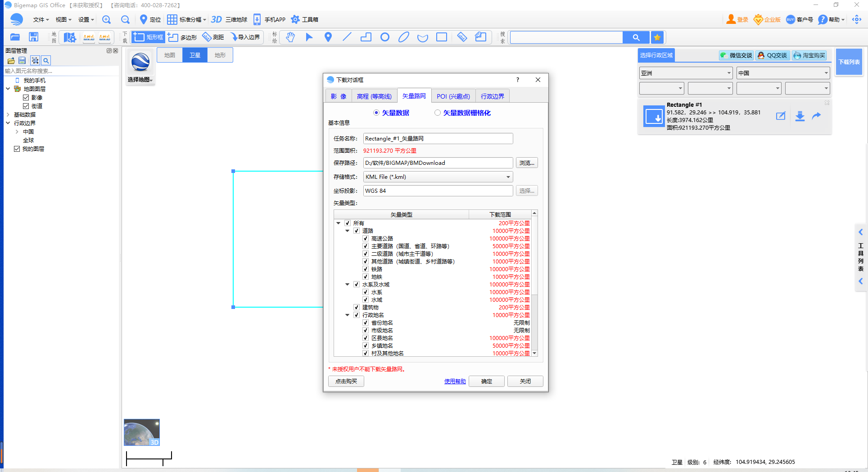Open 手机APP in toolbar
This screenshot has height=472, width=868.
pos(269,19)
